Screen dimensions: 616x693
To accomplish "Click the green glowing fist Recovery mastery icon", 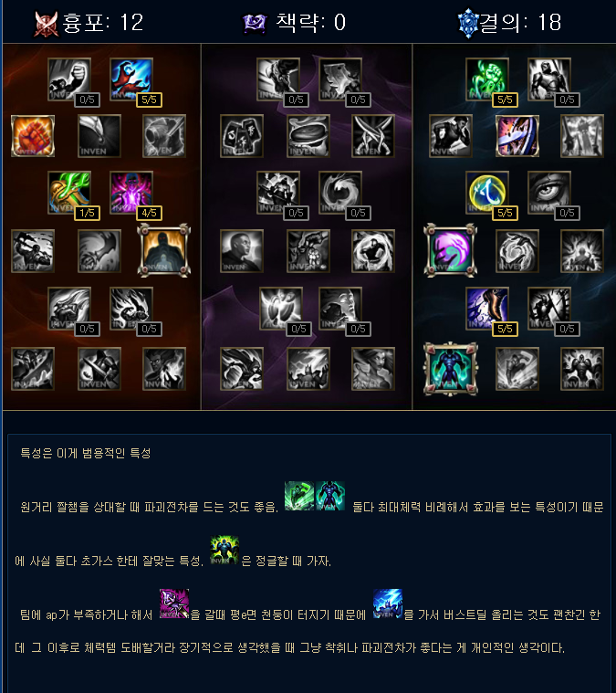I will [x=487, y=79].
